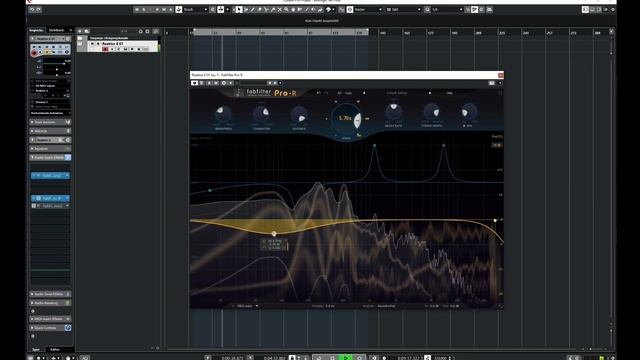Open the Pro-R Help menu

click(449, 93)
